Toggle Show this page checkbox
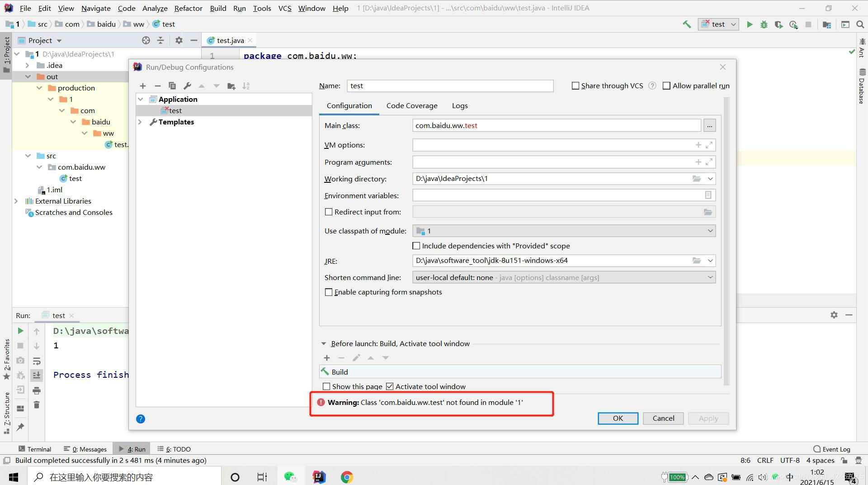Viewport: 868px width, 485px height. pyautogui.click(x=326, y=386)
